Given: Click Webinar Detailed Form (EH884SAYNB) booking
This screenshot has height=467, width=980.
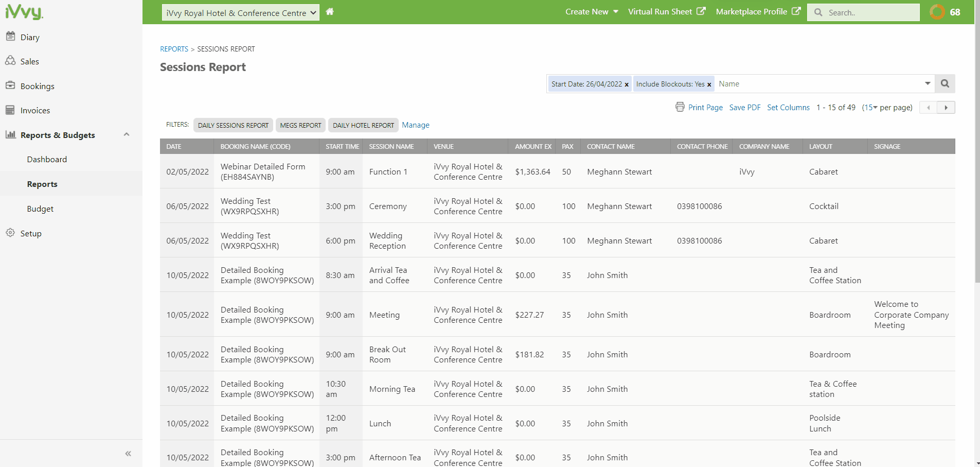Looking at the screenshot, I should pyautogui.click(x=263, y=171).
